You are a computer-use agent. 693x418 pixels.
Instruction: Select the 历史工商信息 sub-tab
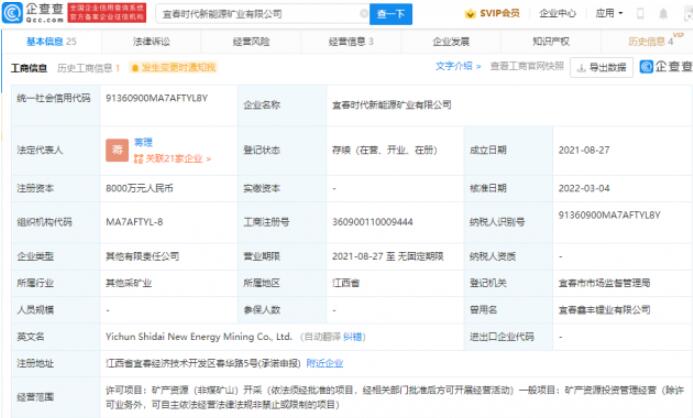coord(88,68)
